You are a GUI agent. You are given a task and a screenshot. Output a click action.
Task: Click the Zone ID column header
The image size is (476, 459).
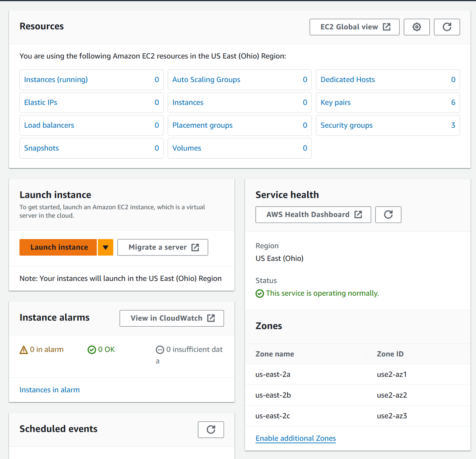390,354
